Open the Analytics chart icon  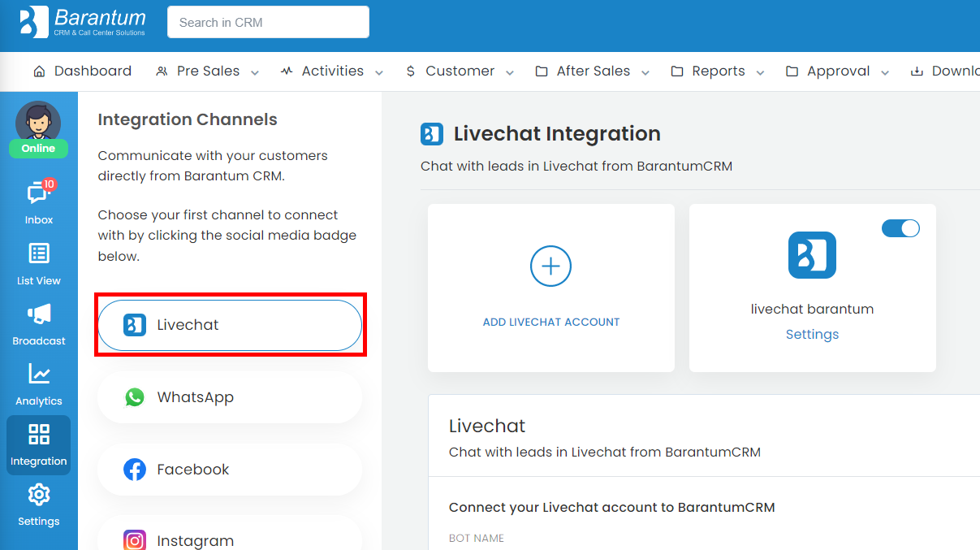pyautogui.click(x=38, y=374)
